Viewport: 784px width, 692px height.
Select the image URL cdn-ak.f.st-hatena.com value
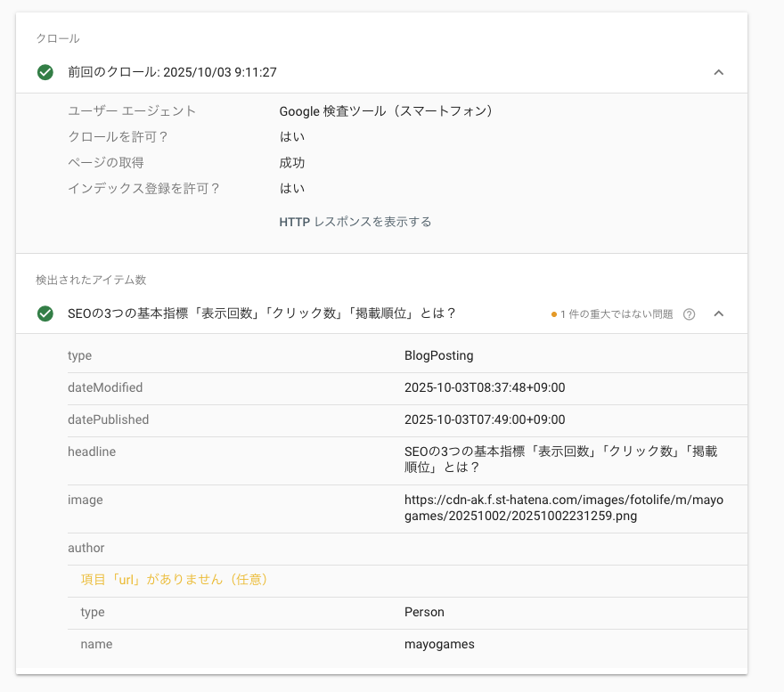[563, 508]
